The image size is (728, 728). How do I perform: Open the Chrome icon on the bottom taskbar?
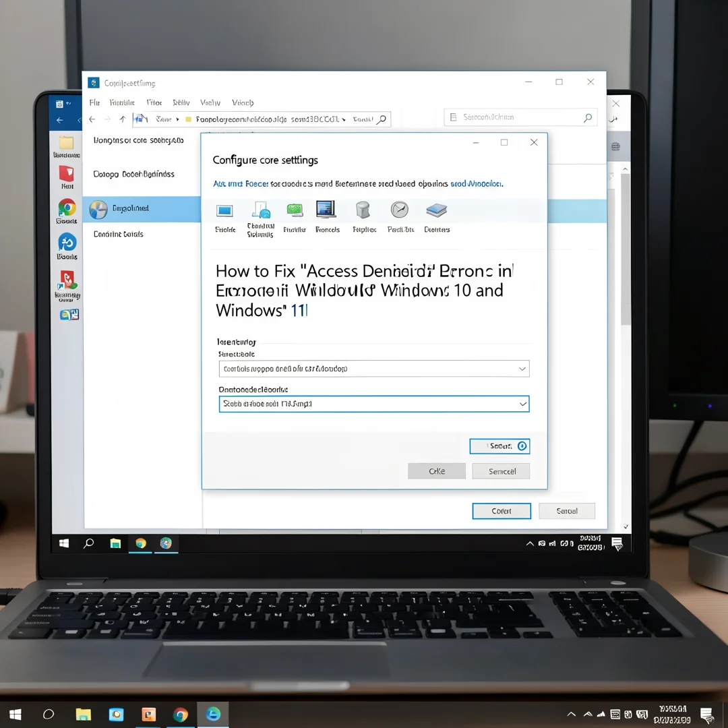pyautogui.click(x=181, y=714)
